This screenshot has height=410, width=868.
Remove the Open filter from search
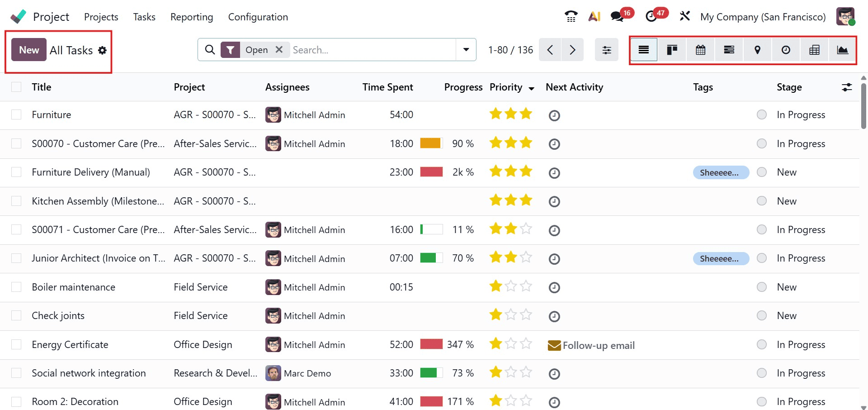[279, 50]
